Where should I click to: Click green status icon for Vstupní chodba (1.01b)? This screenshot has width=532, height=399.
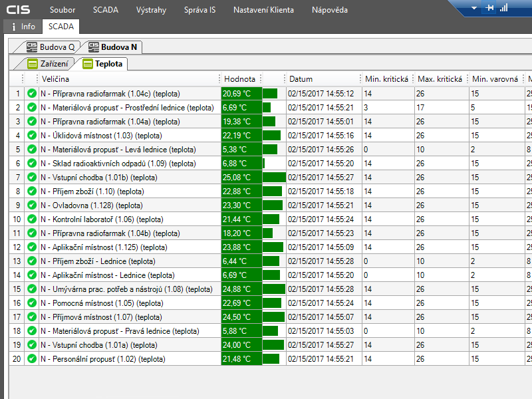coord(31,178)
